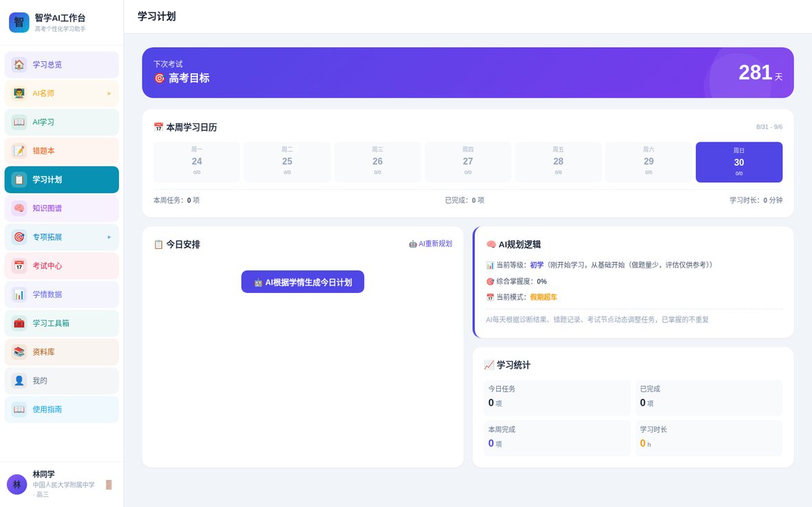Click the 学习时长 0 h statistics card
This screenshot has width=812, height=507.
(x=708, y=438)
